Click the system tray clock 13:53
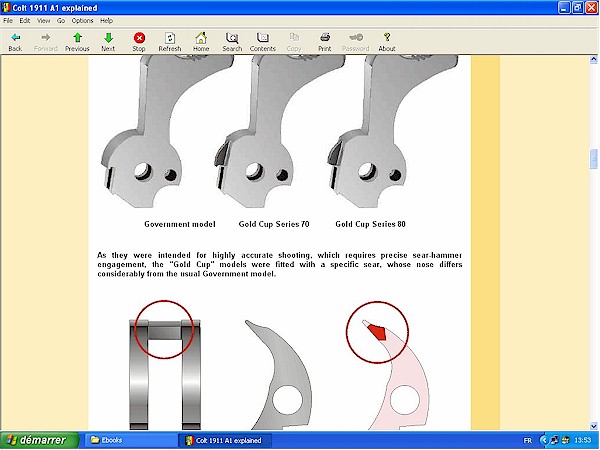 coord(582,441)
